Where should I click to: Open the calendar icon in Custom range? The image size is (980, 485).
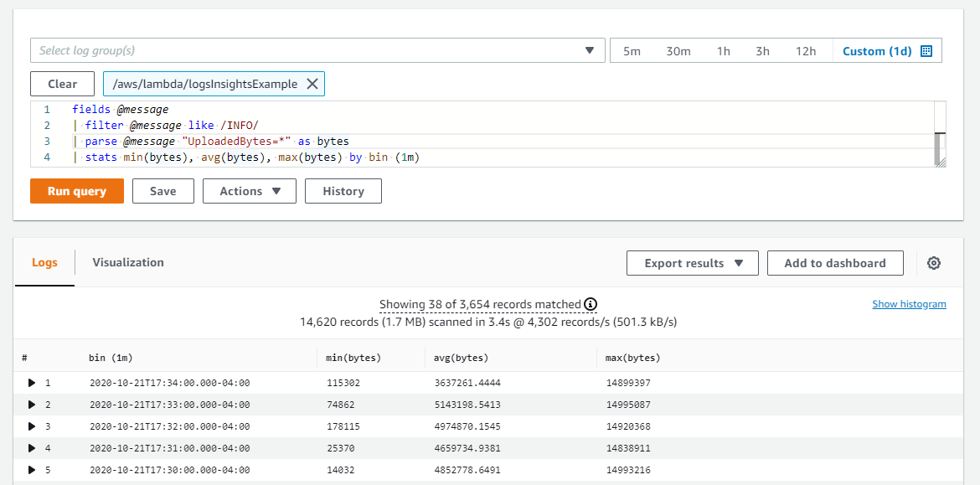pyautogui.click(x=926, y=51)
